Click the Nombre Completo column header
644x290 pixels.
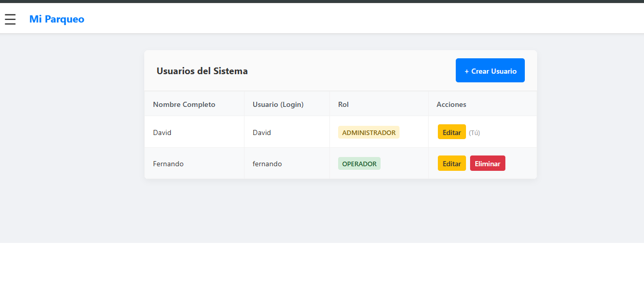[x=184, y=104]
